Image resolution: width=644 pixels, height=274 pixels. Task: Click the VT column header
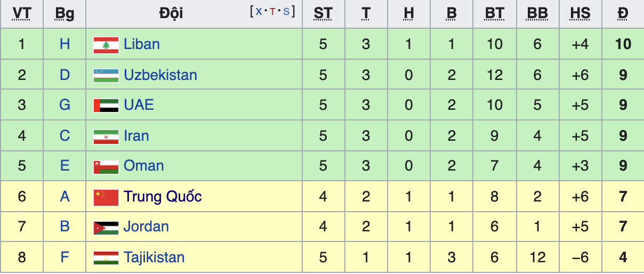pos(21,13)
